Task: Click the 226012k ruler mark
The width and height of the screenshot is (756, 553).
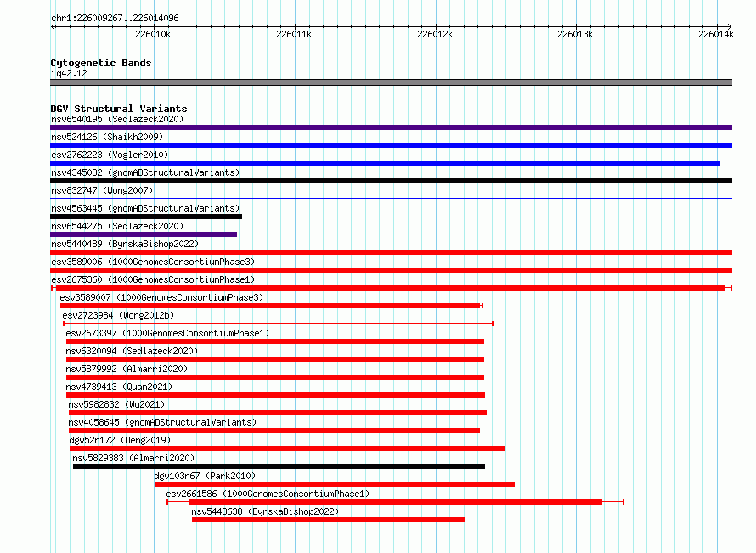Action: pyautogui.click(x=435, y=34)
